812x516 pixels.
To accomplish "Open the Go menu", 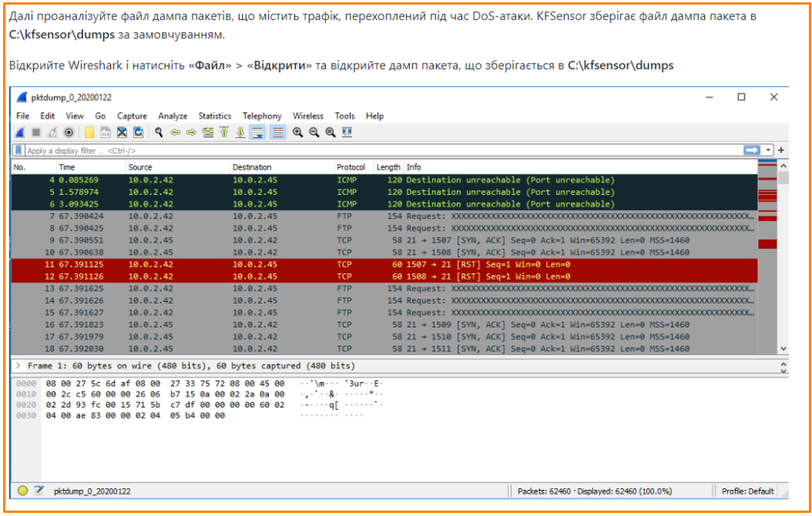I will [x=100, y=116].
